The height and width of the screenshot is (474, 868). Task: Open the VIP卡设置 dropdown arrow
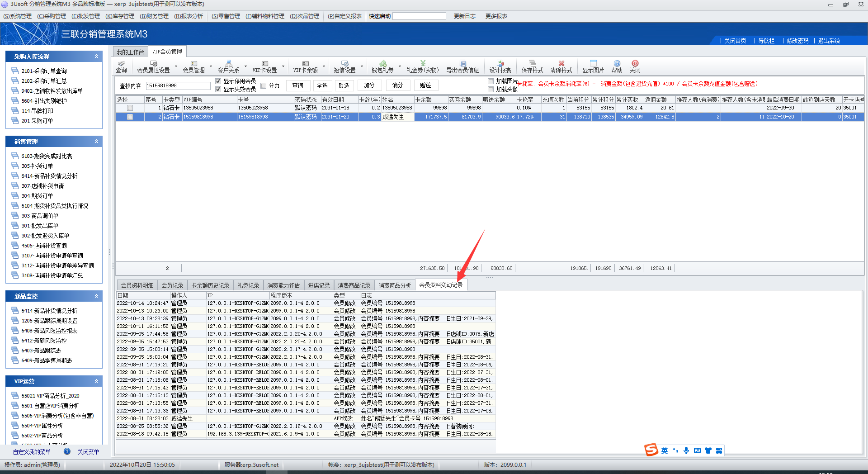tap(283, 66)
